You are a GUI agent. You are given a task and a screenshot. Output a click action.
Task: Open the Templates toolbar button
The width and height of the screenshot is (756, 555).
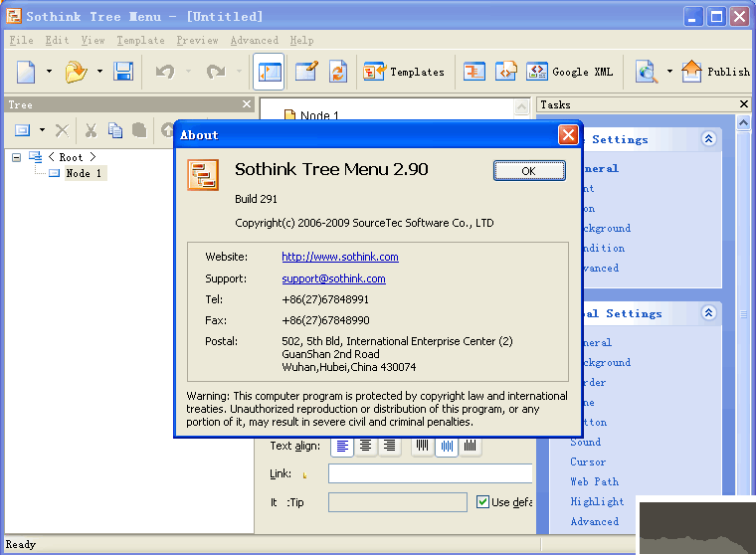click(x=404, y=72)
